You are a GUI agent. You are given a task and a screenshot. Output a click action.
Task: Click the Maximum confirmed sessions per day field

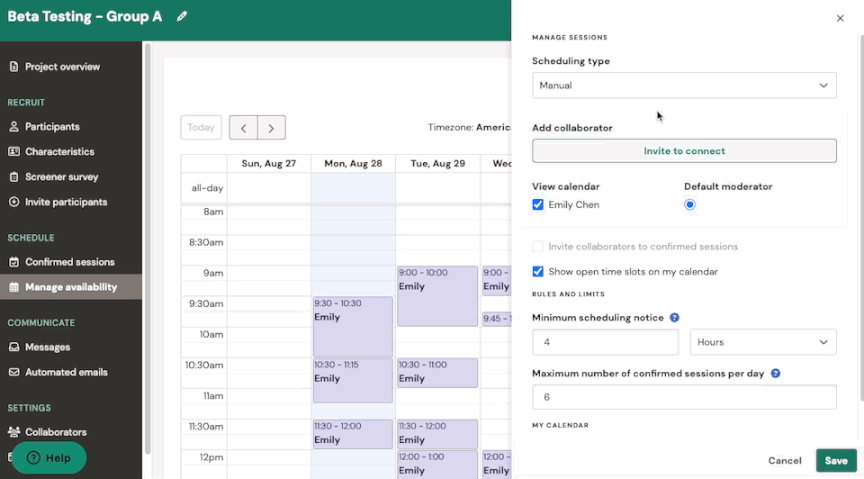[684, 397]
